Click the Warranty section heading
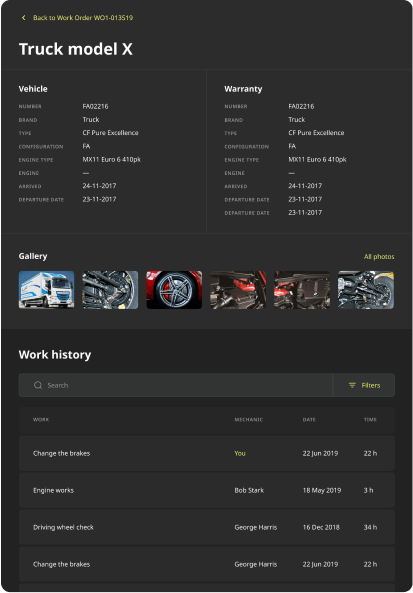Viewport: 413px width, 593px height. (243, 89)
